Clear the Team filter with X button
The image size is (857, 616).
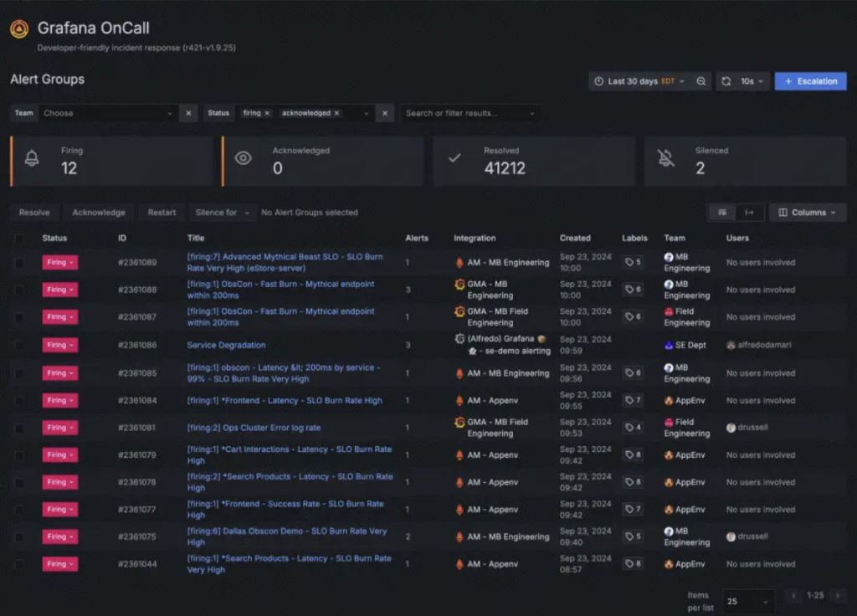tap(188, 113)
